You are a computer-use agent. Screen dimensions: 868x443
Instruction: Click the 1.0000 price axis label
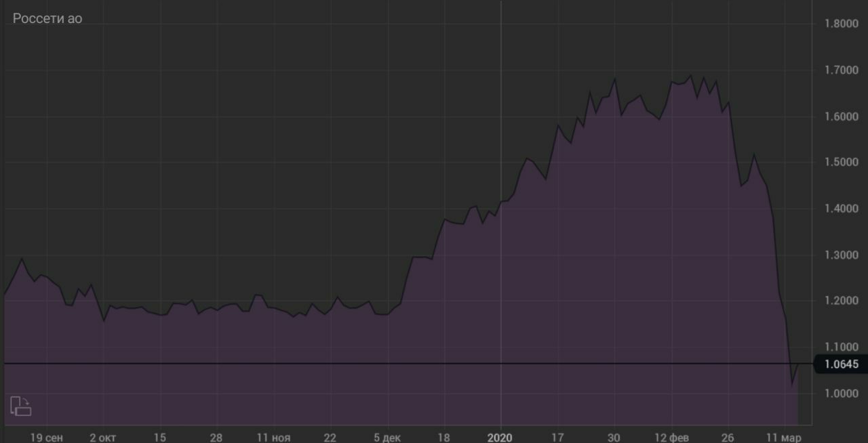pos(842,394)
